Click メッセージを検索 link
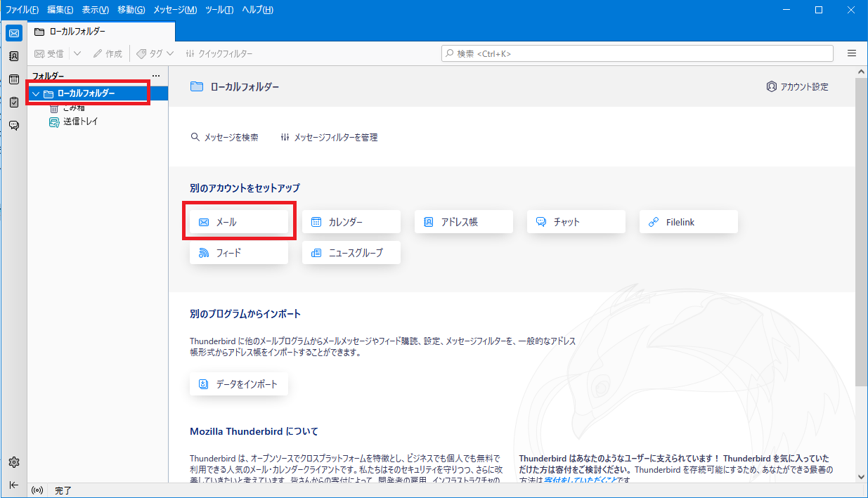This screenshot has width=868, height=498. [225, 138]
